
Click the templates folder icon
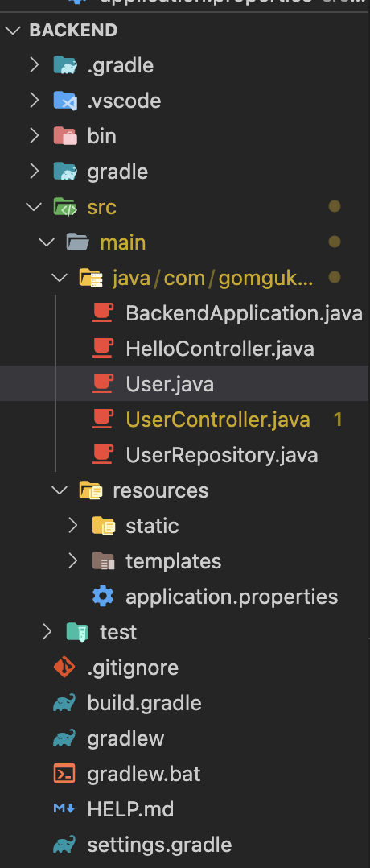click(104, 561)
